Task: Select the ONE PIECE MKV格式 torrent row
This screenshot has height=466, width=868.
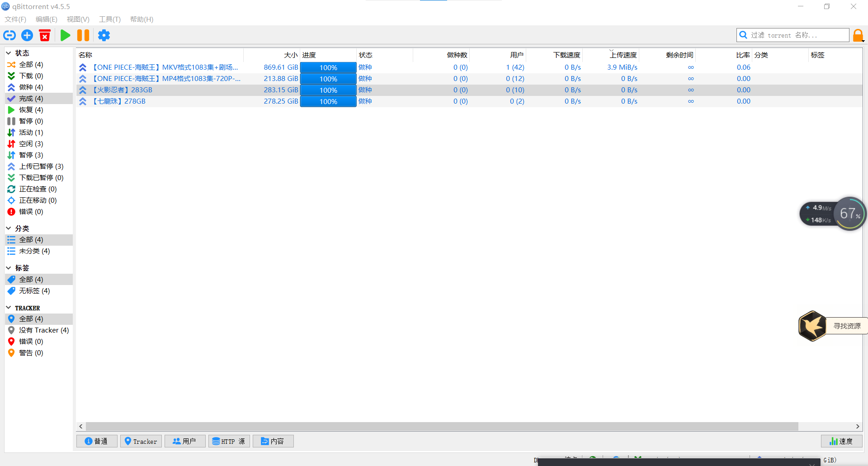Action: click(469, 67)
